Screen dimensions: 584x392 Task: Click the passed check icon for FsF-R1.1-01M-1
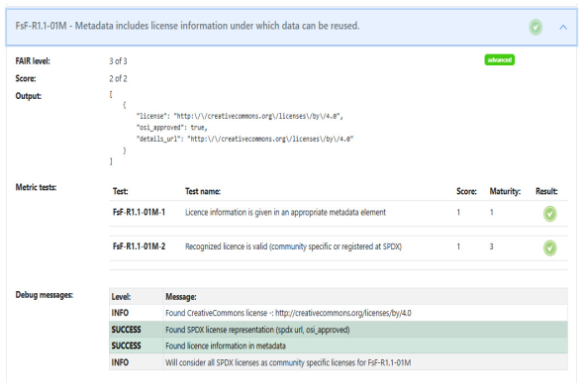point(549,214)
